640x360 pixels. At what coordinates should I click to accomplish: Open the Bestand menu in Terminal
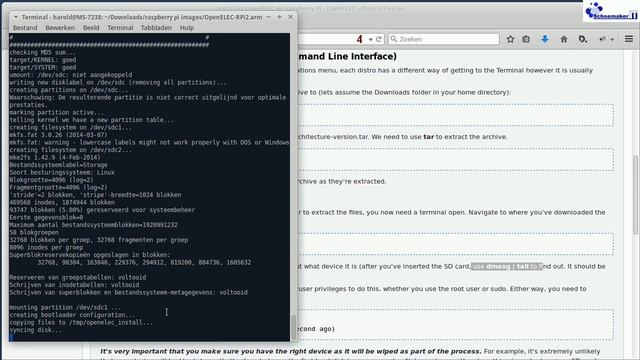pyautogui.click(x=25, y=28)
